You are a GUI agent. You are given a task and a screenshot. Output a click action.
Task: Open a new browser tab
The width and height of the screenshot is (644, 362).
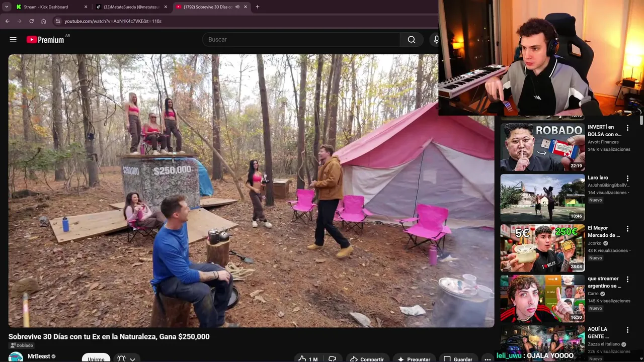(257, 7)
